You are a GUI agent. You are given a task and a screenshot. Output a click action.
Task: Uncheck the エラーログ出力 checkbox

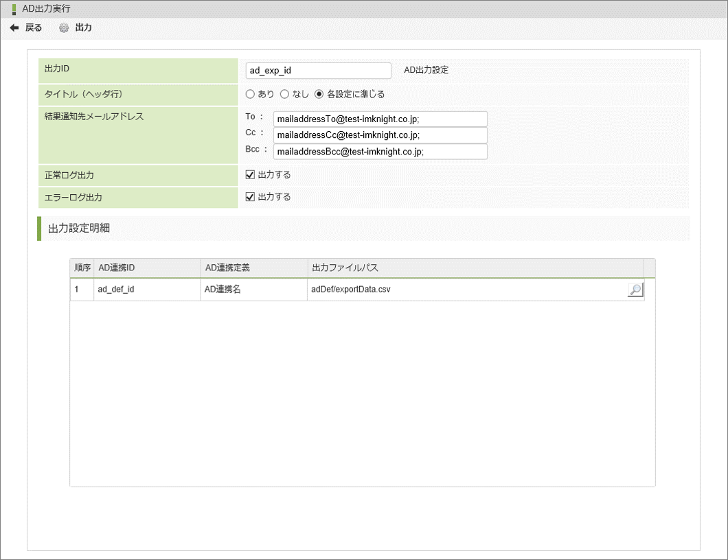[x=250, y=197]
